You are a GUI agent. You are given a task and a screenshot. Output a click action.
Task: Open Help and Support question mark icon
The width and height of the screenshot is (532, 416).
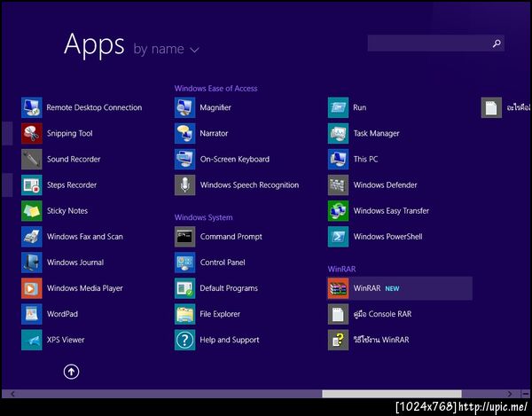click(185, 340)
